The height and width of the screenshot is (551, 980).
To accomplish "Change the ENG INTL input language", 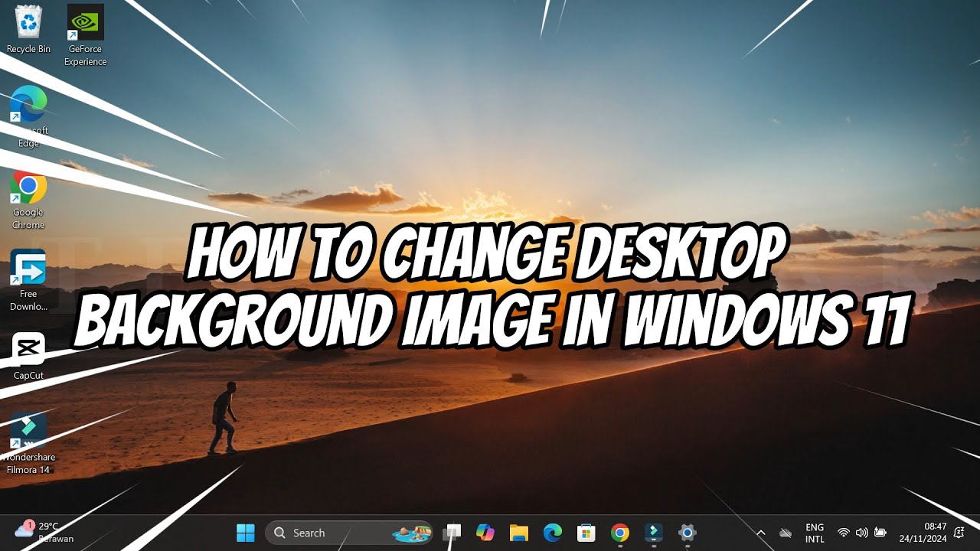I will pos(815,533).
